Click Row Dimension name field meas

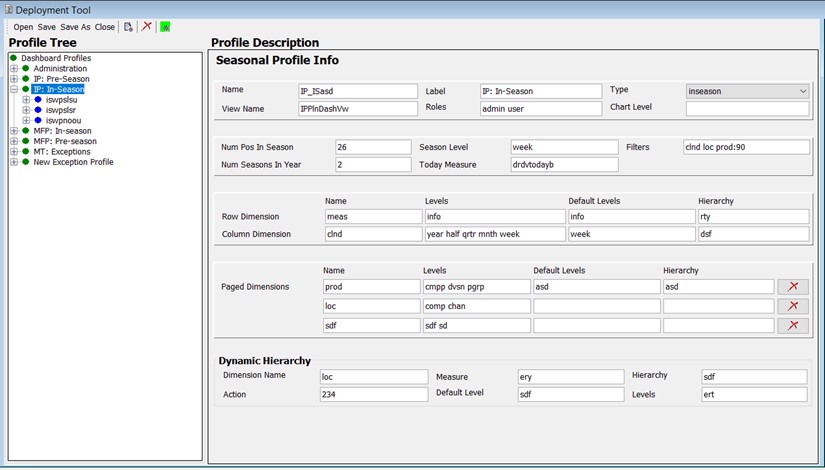(374, 216)
